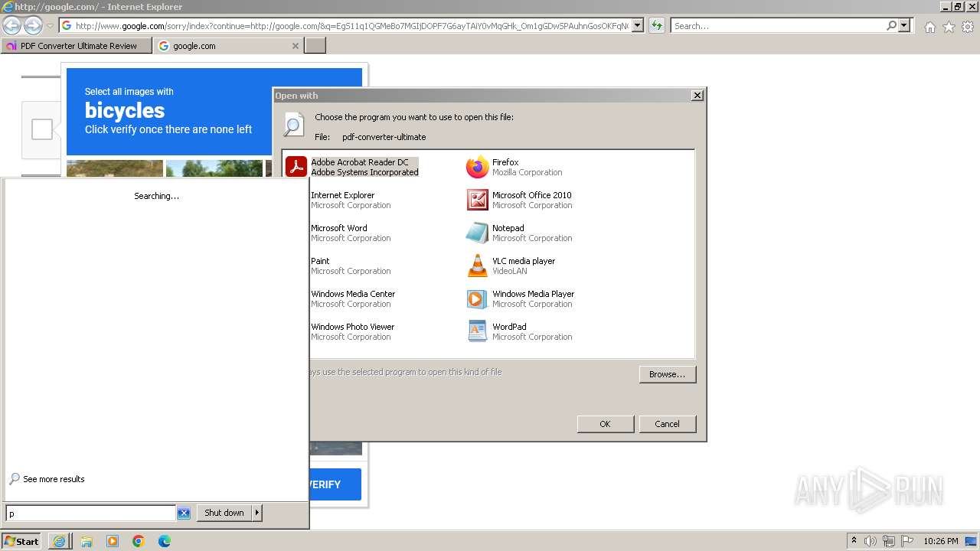980x551 pixels.
Task: Pick Microsoft Office 2010 icon
Action: 477,200
